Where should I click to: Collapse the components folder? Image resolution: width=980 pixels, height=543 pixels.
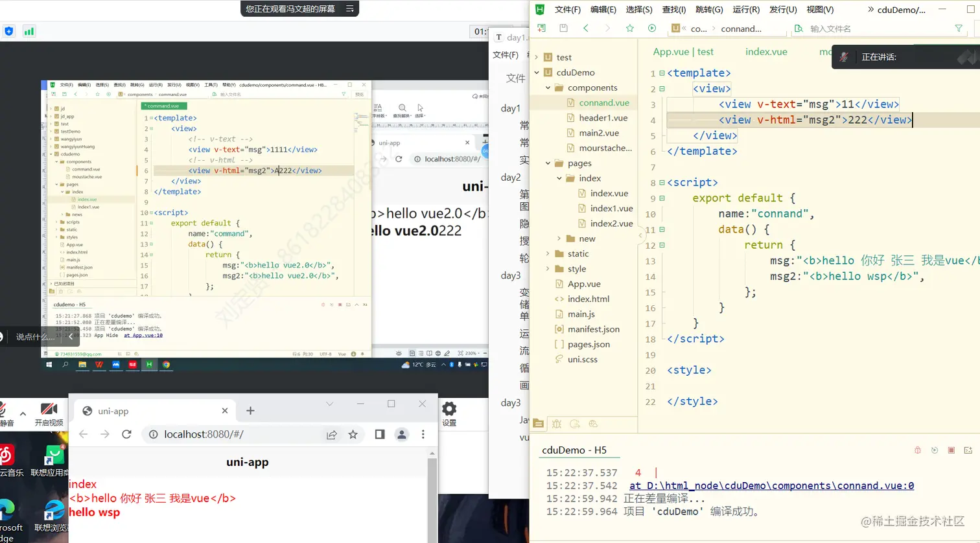548,87
